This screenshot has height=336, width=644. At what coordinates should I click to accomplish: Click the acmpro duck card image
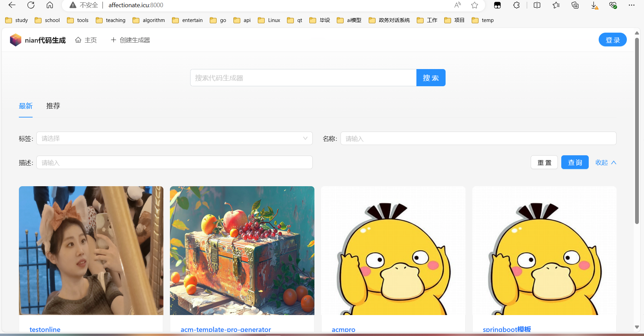coord(393,250)
